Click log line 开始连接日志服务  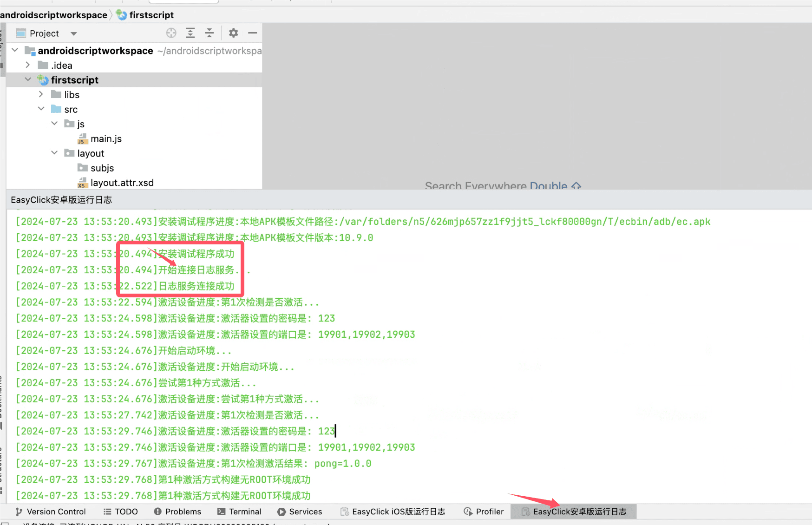[x=133, y=270]
